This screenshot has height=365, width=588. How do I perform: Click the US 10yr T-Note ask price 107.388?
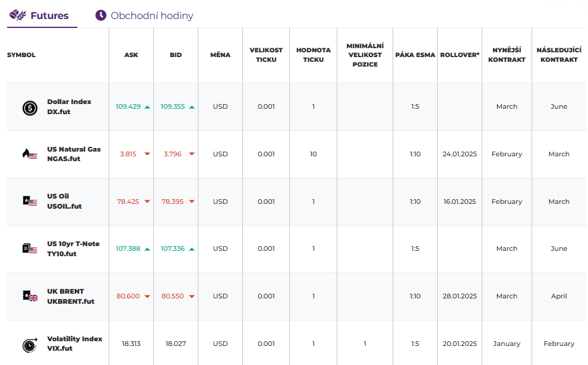pyautogui.click(x=128, y=248)
